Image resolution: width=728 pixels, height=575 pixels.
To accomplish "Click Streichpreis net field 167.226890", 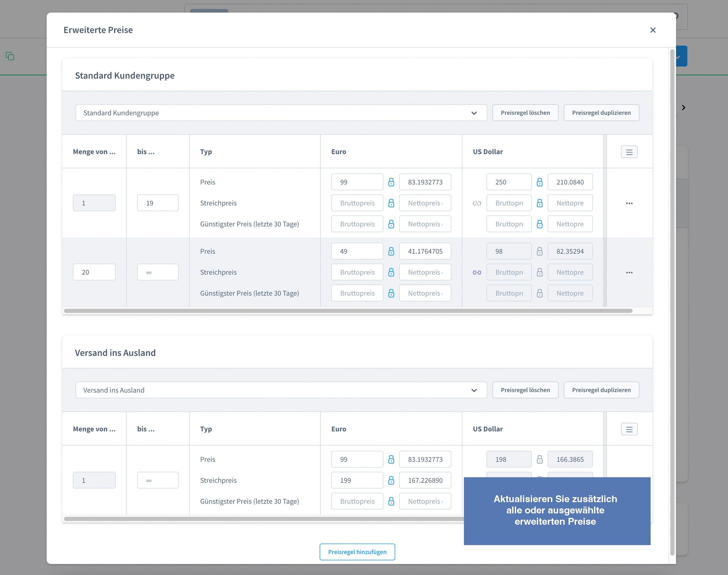I will pyautogui.click(x=425, y=480).
